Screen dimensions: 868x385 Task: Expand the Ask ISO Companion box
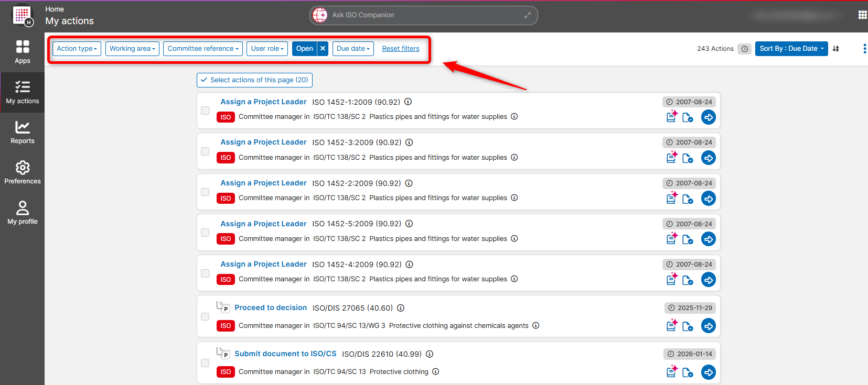coord(528,15)
